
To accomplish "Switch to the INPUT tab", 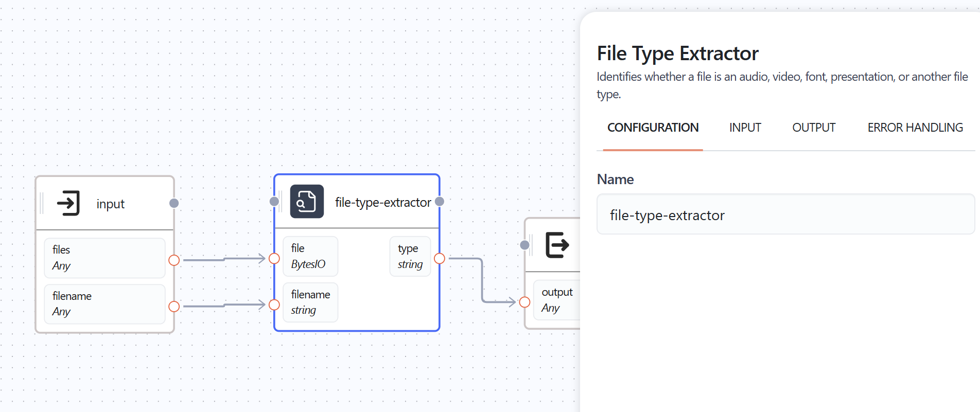I will (745, 128).
